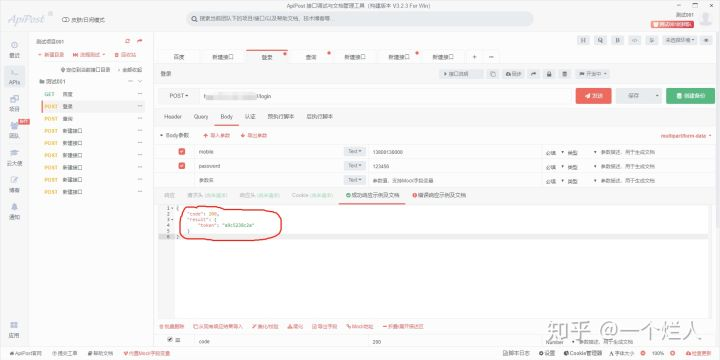The image size is (720, 360).
Task: Open the 必填 dropdown on the mobile row
Action: 554,152
